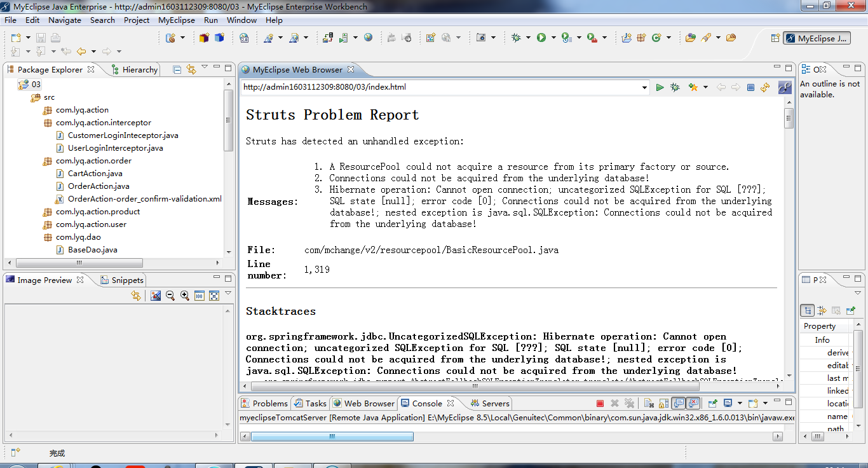Click the add bookmark star icon
868x468 pixels.
coord(693,87)
